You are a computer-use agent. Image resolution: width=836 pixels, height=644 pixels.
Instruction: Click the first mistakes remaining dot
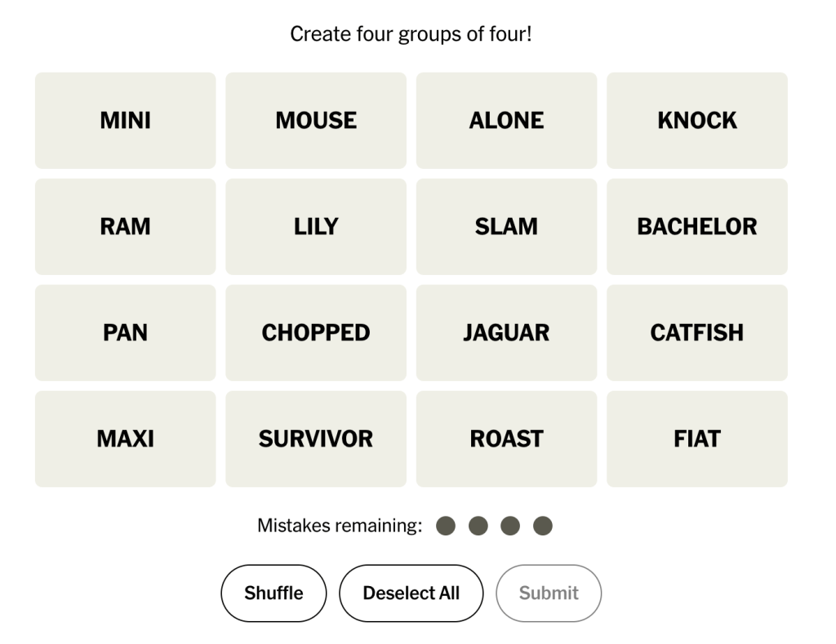coord(446,526)
